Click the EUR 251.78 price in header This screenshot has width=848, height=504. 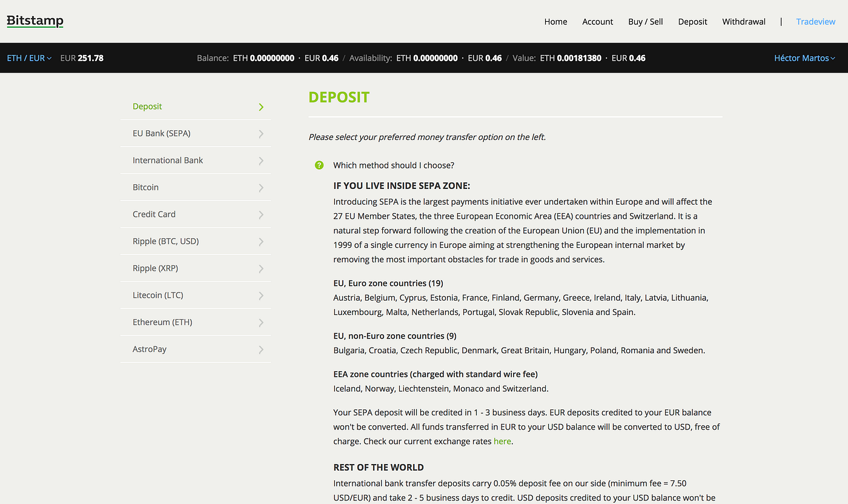click(x=82, y=58)
